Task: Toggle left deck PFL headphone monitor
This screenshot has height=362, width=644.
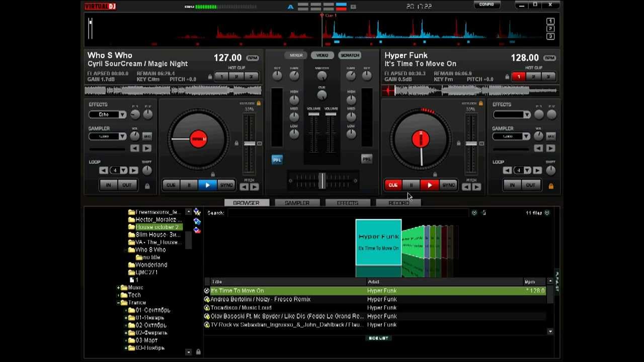Action: coord(277,160)
